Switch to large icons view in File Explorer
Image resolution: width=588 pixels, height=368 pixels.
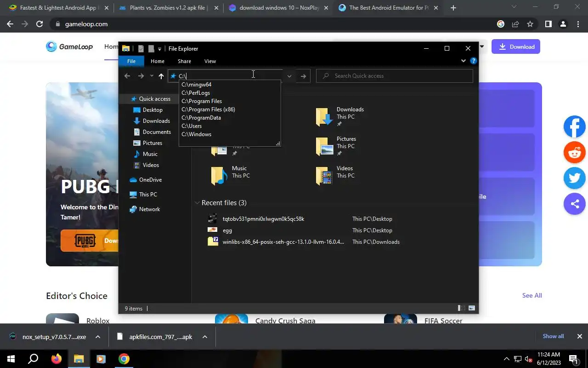pos(471,308)
